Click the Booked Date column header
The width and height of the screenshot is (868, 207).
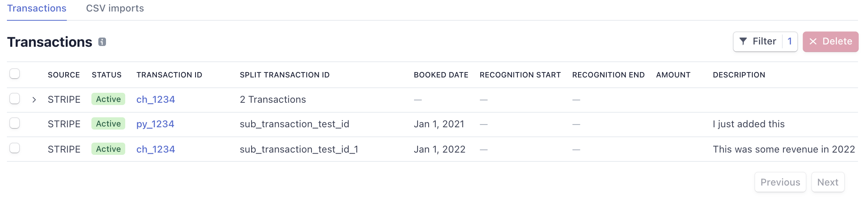[441, 75]
